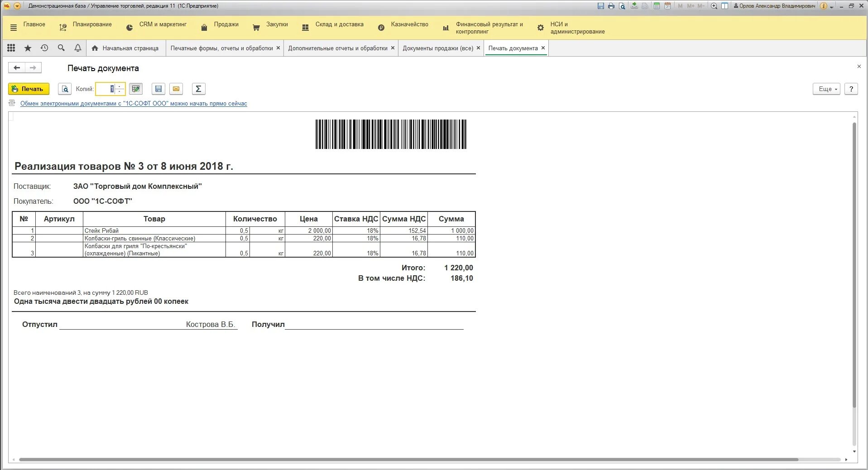
Task: Switch to Начальная страница tab
Action: tap(125, 48)
